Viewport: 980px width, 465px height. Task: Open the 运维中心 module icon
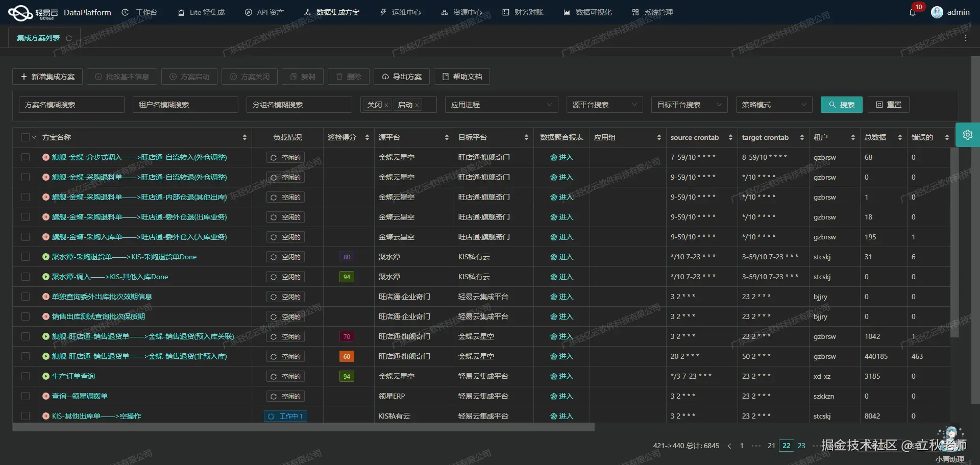click(383, 12)
